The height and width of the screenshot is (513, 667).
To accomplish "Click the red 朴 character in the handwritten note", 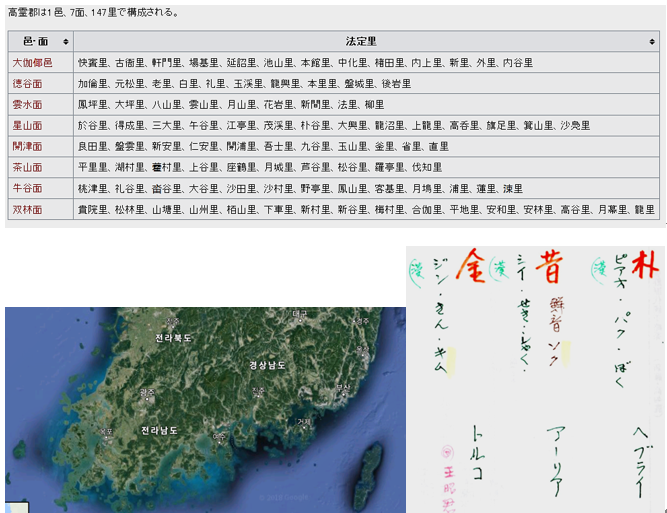I will (644, 265).
